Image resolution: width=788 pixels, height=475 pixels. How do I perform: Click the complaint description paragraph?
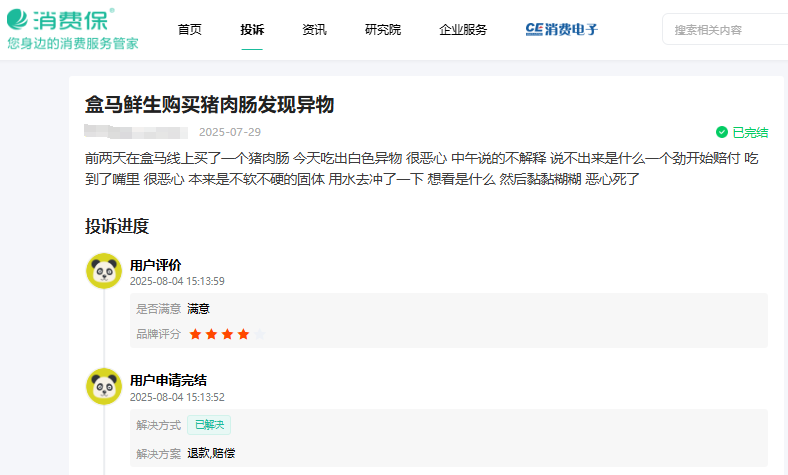(x=421, y=168)
